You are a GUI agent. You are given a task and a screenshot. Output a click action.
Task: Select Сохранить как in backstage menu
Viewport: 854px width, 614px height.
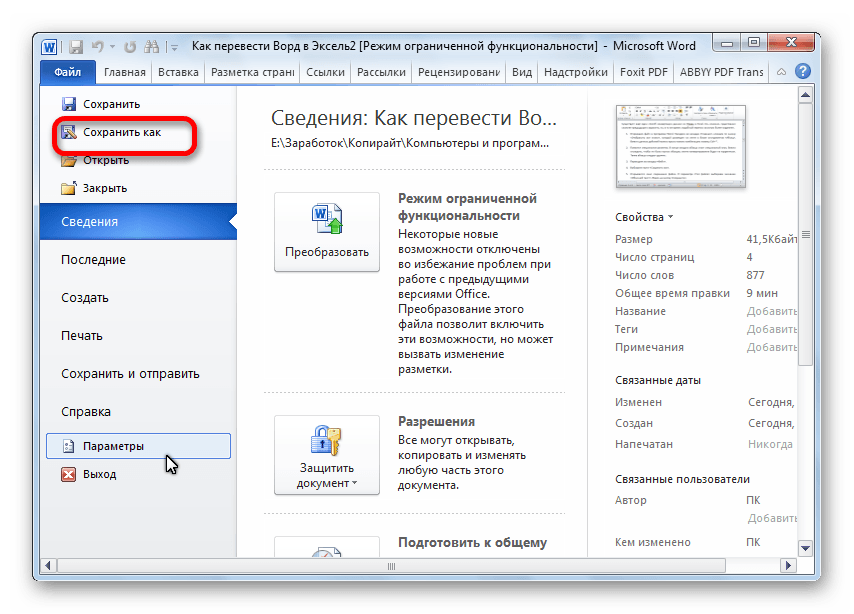coord(121,132)
